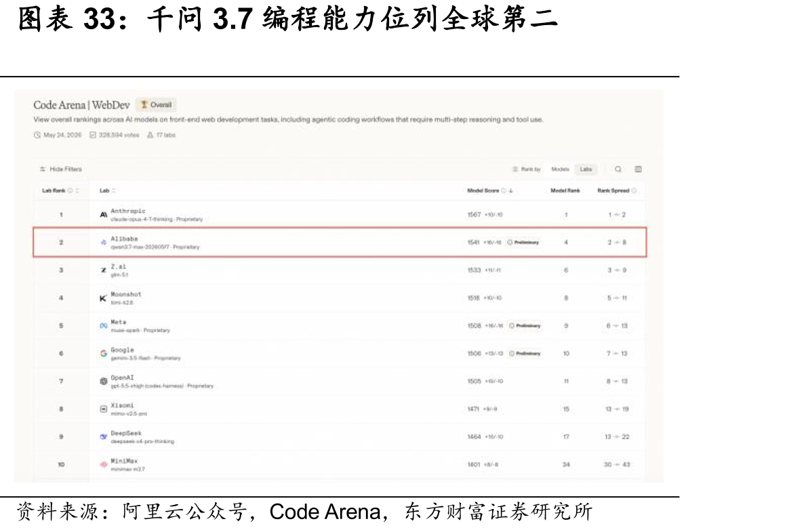
Task: Click the Google logo icon
Action: (104, 353)
